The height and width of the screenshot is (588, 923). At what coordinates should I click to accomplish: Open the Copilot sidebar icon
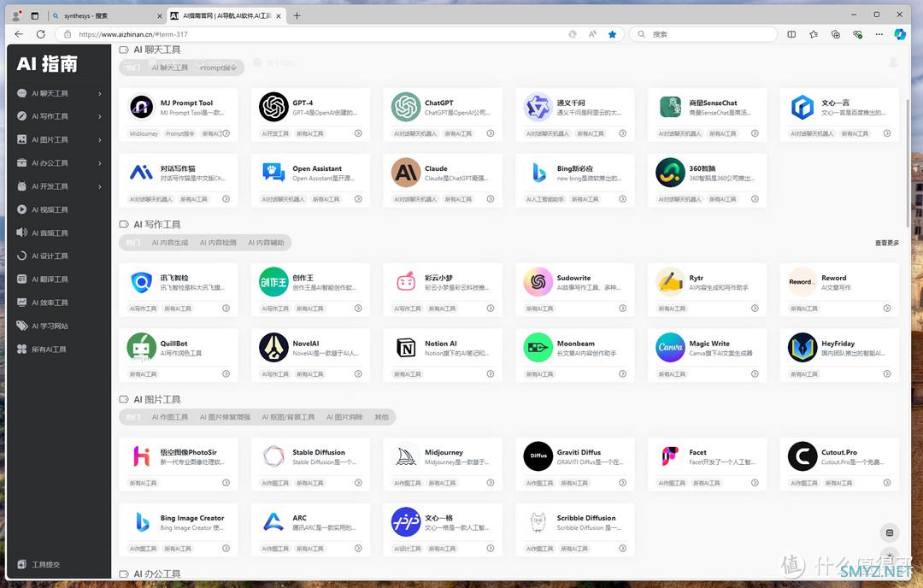click(x=900, y=34)
